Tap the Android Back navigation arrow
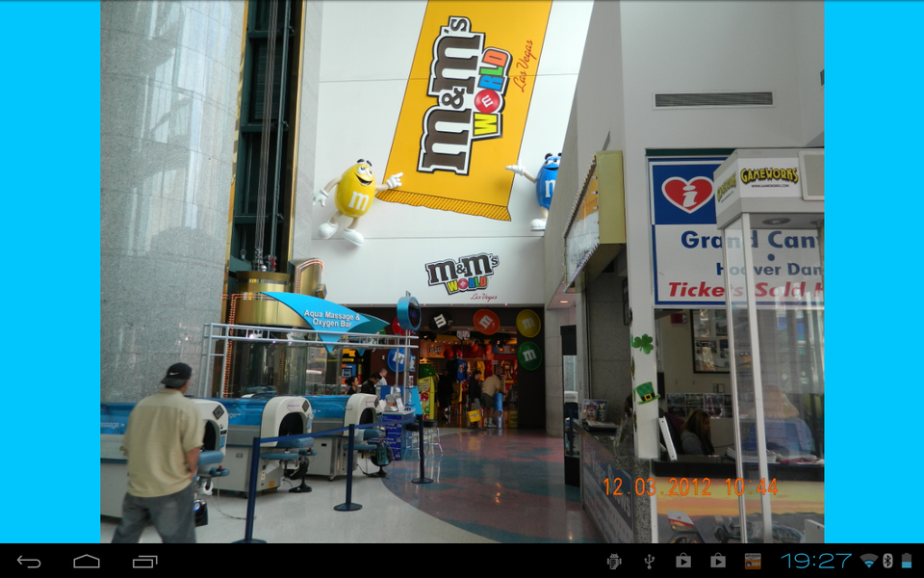Image resolution: width=924 pixels, height=578 pixels. [x=29, y=562]
